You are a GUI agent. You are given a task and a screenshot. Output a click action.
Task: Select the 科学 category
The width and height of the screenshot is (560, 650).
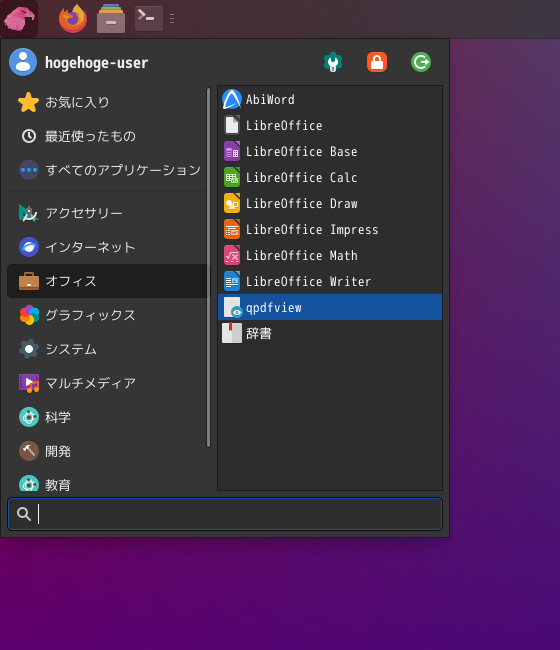(107, 417)
